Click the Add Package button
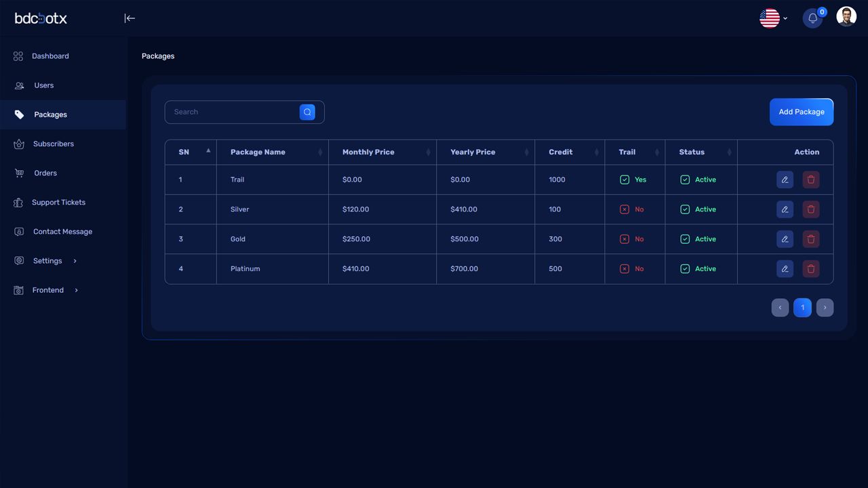 (x=802, y=112)
